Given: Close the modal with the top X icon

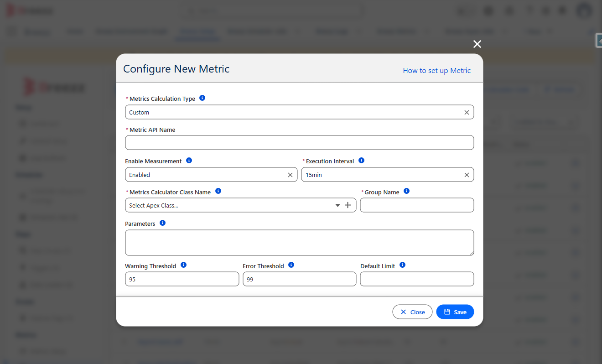Looking at the screenshot, I should tap(477, 44).
